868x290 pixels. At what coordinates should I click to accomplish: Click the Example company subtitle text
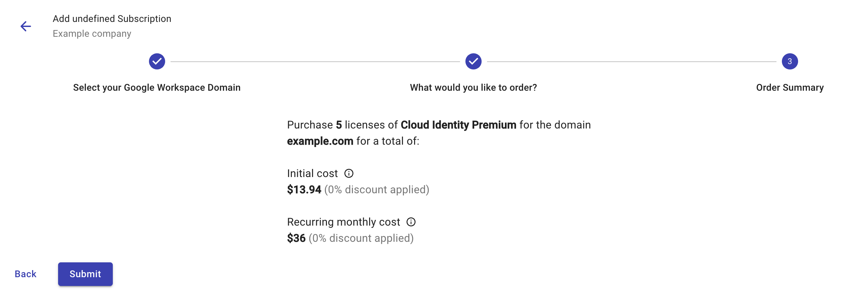tap(92, 33)
